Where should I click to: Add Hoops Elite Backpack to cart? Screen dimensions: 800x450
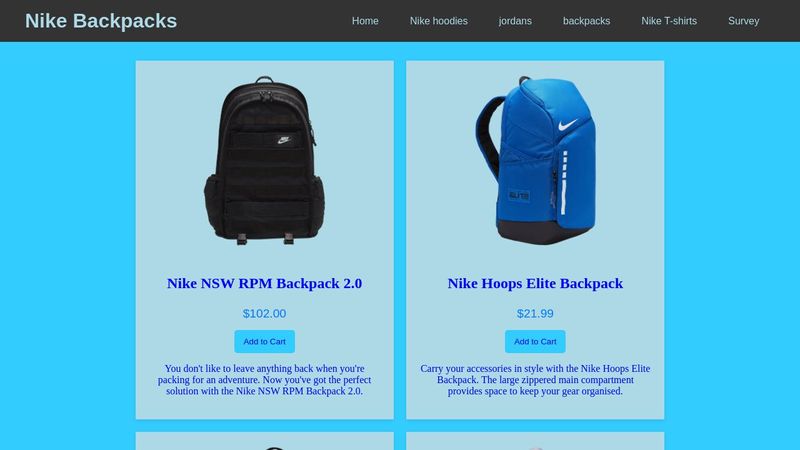[x=535, y=341]
